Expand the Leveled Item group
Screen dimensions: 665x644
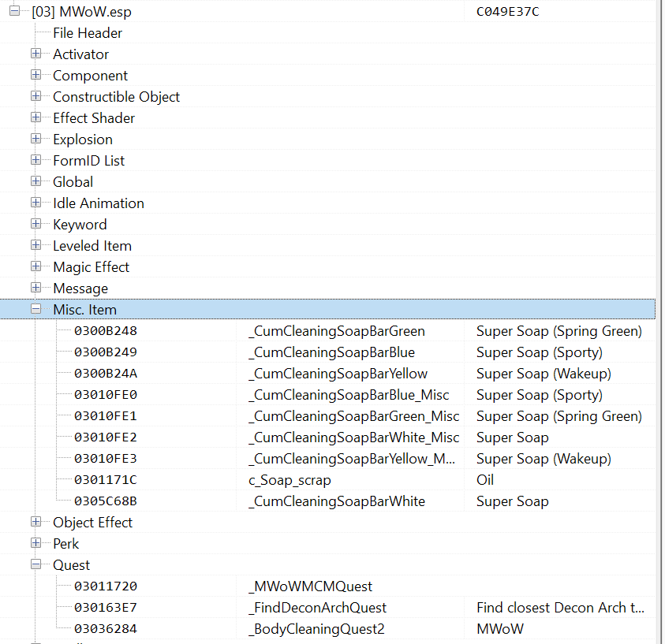[36, 245]
